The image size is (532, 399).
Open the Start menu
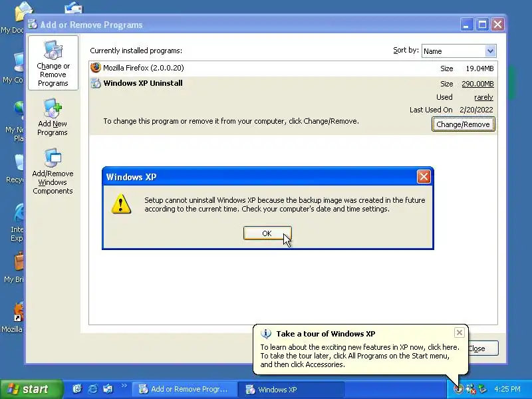[x=31, y=389]
